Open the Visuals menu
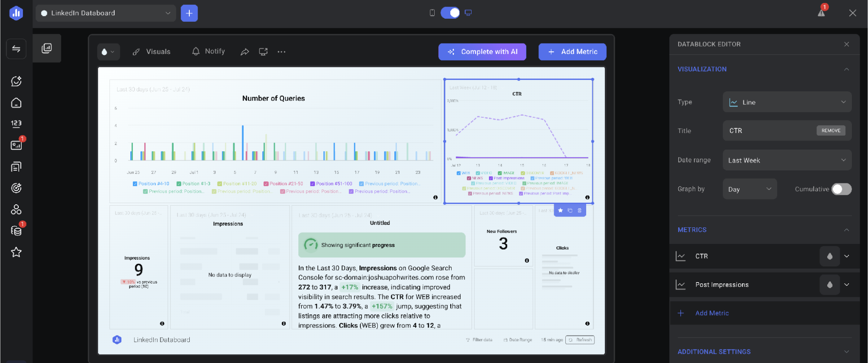The image size is (868, 363). [x=152, y=52]
